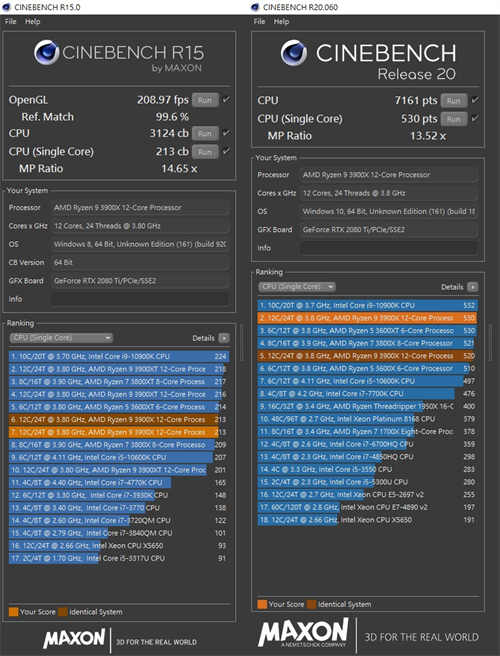Screen dimensions: 500x656
Task: Open the ranking type dropdown in R20
Action: click(x=297, y=287)
